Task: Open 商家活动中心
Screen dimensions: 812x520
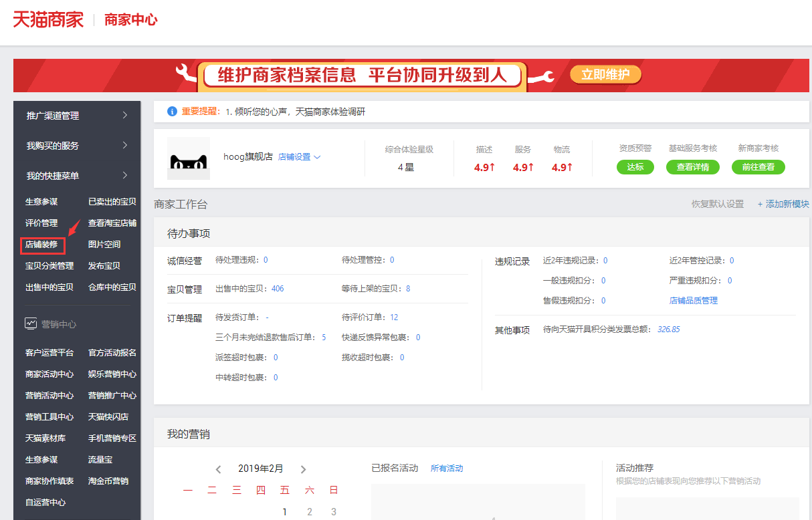Action: point(49,374)
